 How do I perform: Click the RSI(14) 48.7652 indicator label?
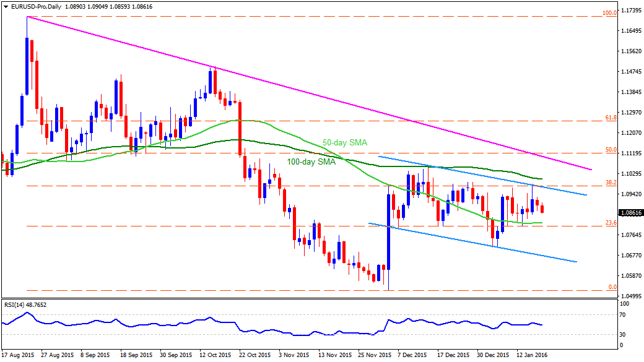coord(25,305)
